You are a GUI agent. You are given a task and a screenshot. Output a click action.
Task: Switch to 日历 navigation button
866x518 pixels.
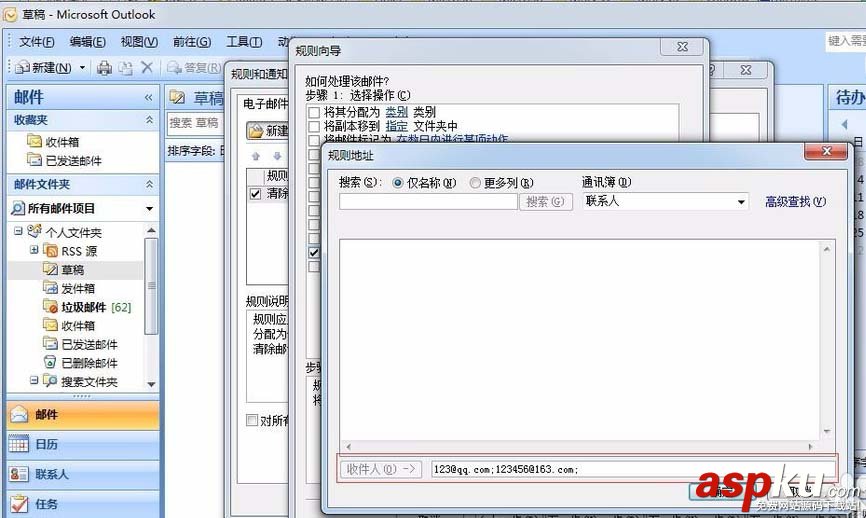tap(83, 444)
